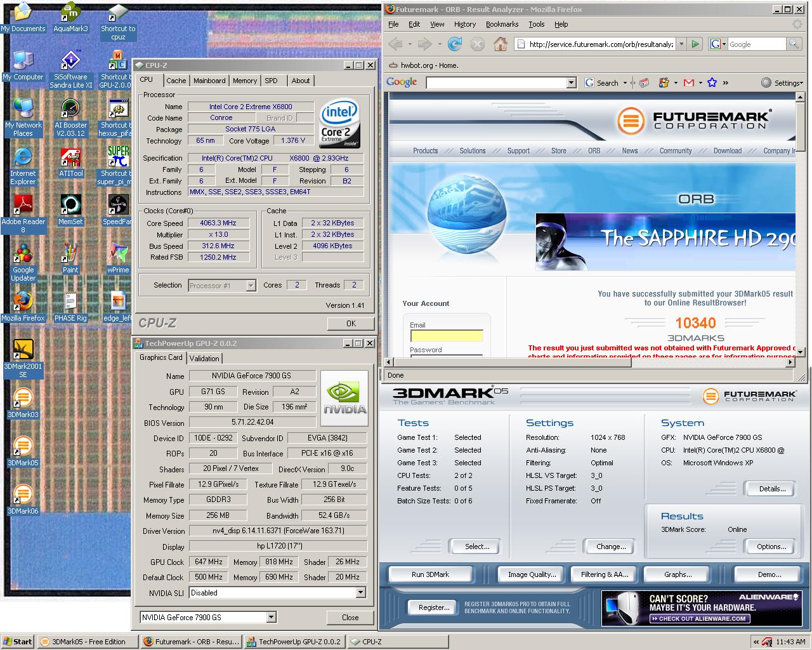Open My Documents desktop icon

[23, 17]
